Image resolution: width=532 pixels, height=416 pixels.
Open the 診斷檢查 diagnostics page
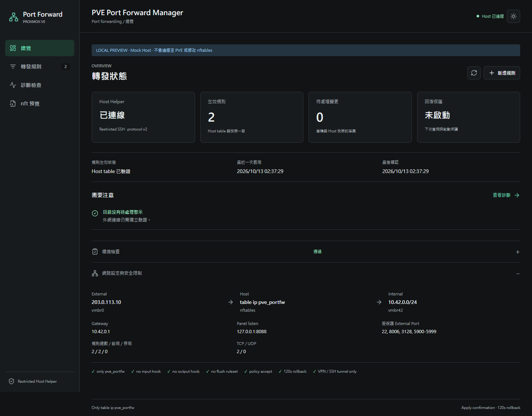pyautogui.click(x=40, y=85)
